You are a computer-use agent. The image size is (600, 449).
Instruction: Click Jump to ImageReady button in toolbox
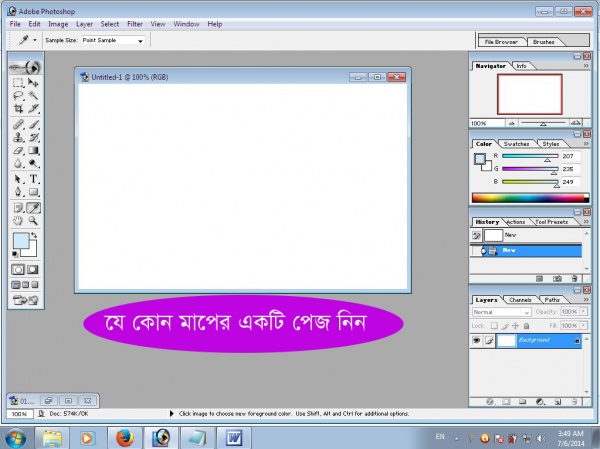25,300
